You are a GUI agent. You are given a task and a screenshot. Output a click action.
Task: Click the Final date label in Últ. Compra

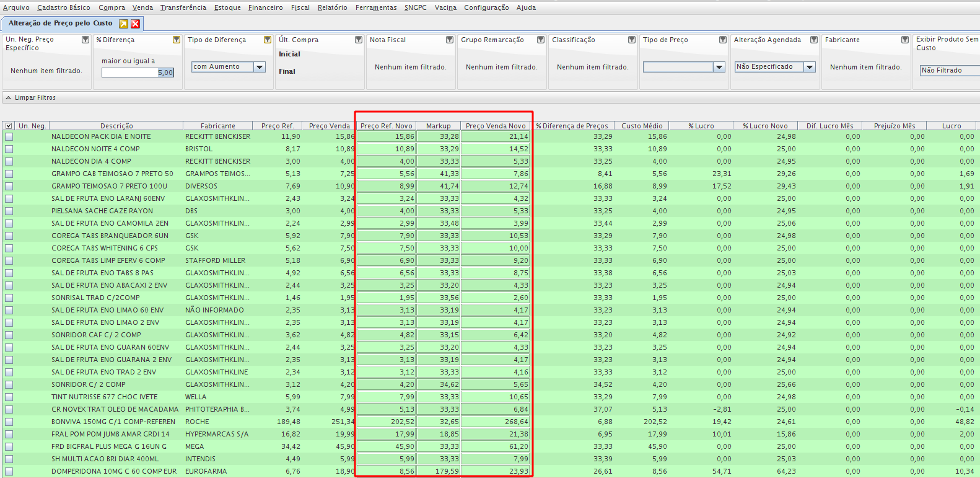coord(287,71)
